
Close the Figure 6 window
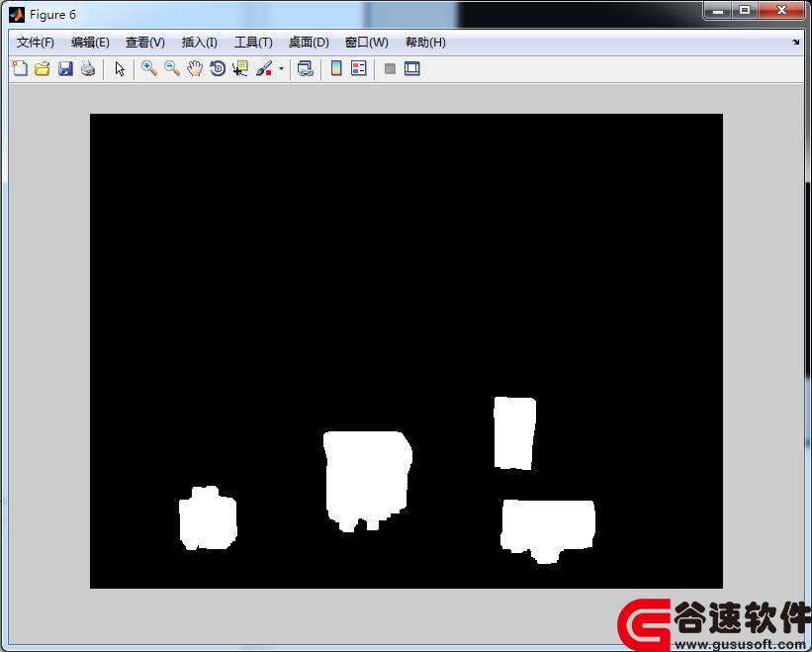click(781, 10)
